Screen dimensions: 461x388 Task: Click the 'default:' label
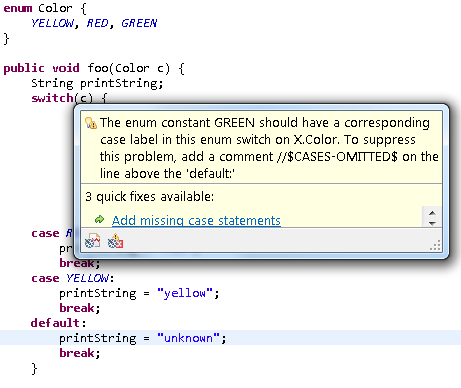[x=58, y=323]
